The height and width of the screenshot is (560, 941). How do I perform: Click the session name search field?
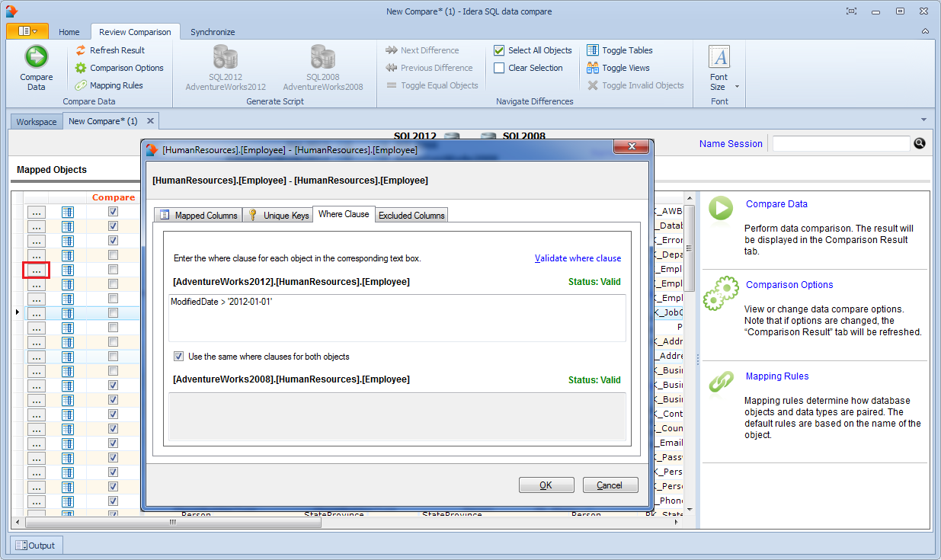(841, 143)
